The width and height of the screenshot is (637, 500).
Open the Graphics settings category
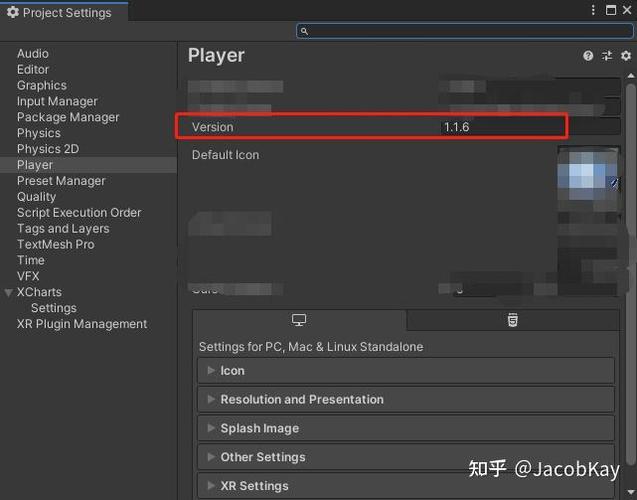point(42,85)
